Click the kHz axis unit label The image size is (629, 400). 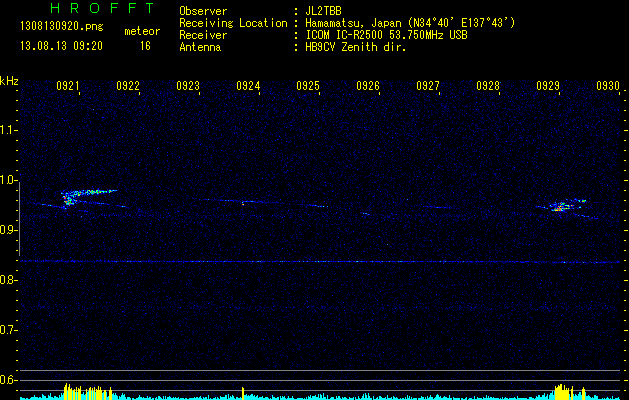[9, 80]
